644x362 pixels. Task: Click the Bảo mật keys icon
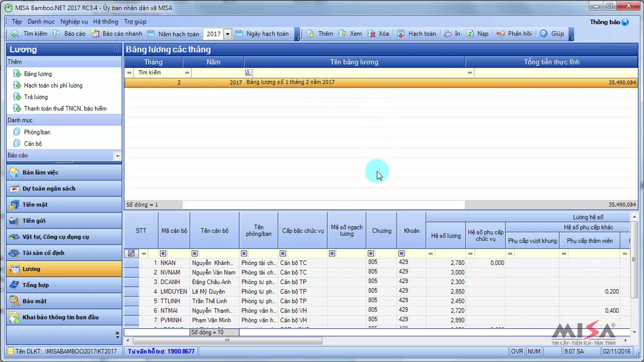(x=14, y=301)
